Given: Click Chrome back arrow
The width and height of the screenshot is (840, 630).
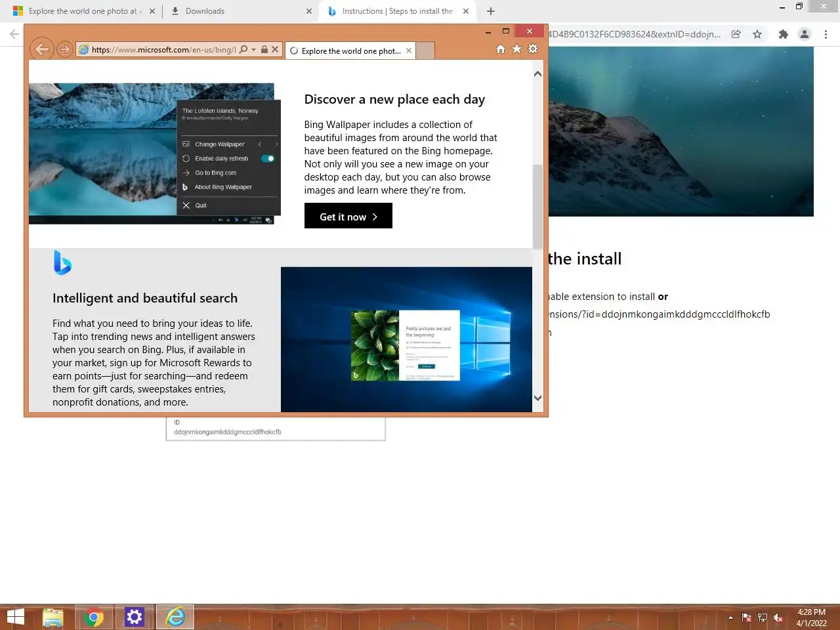Looking at the screenshot, I should 14,34.
